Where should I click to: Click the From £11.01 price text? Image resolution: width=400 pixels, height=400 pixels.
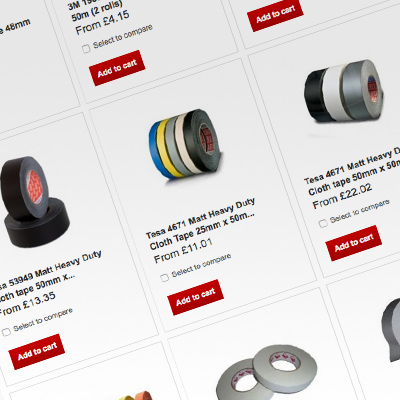(183, 251)
